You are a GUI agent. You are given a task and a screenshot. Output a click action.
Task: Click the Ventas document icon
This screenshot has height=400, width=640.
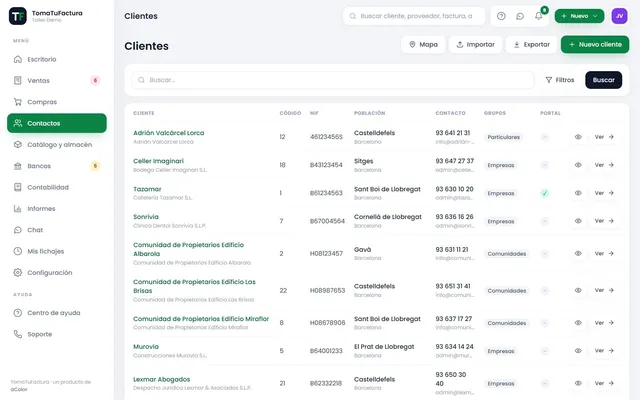click(18, 80)
